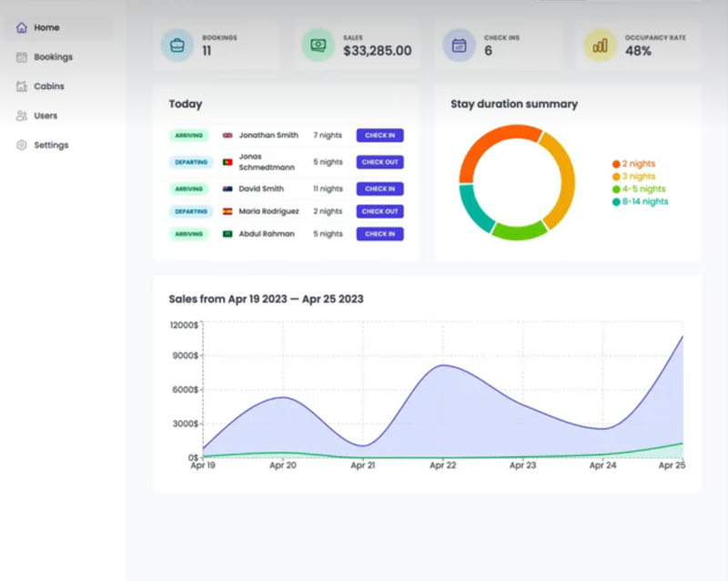
Task: Click the bar chart icon in Occupancy rate card
Action: pos(601,45)
